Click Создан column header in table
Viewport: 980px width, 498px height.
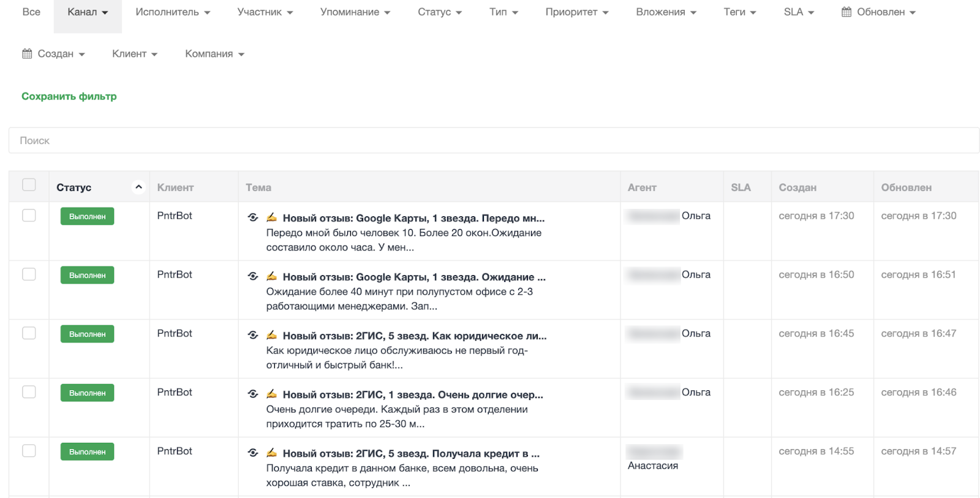tap(797, 187)
